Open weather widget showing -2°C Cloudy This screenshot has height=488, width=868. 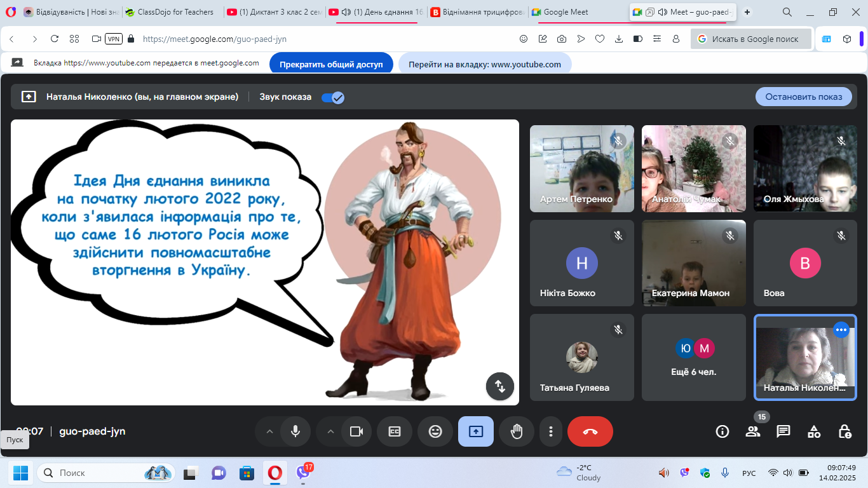point(578,473)
